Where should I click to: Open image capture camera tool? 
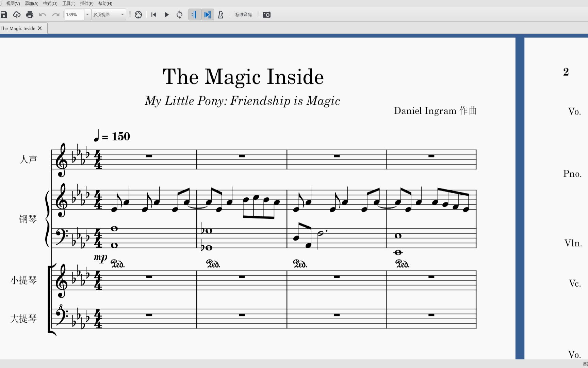[x=267, y=15]
